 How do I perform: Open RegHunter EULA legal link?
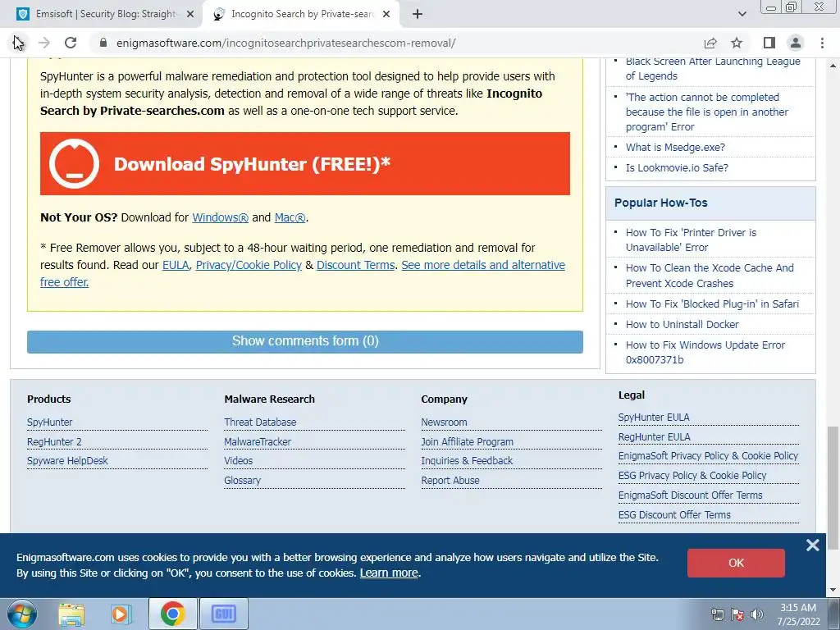654,437
